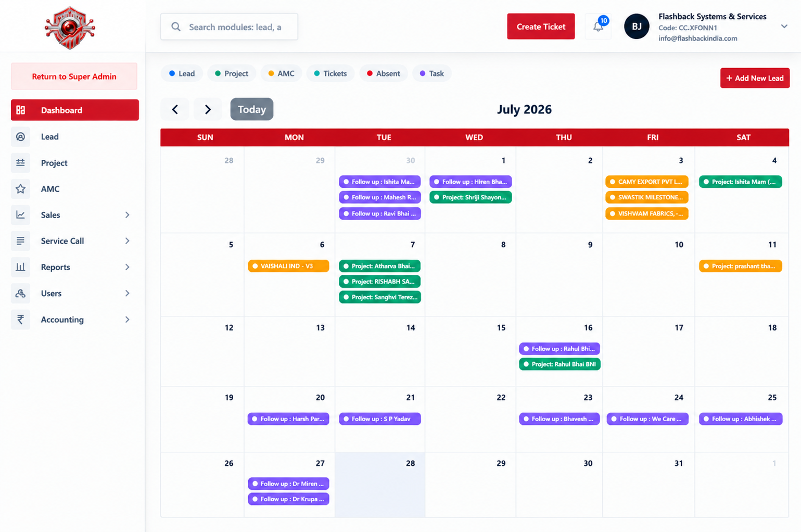Viewport: 801px width, 532px height.
Task: Toggle the AMC calendar filter
Action: coord(281,73)
